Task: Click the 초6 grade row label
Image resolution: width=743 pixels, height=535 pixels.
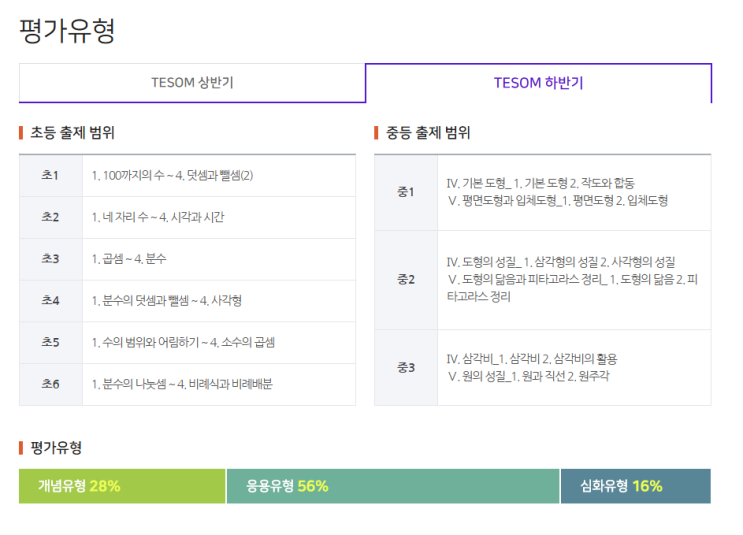Action: pyautogui.click(x=50, y=384)
